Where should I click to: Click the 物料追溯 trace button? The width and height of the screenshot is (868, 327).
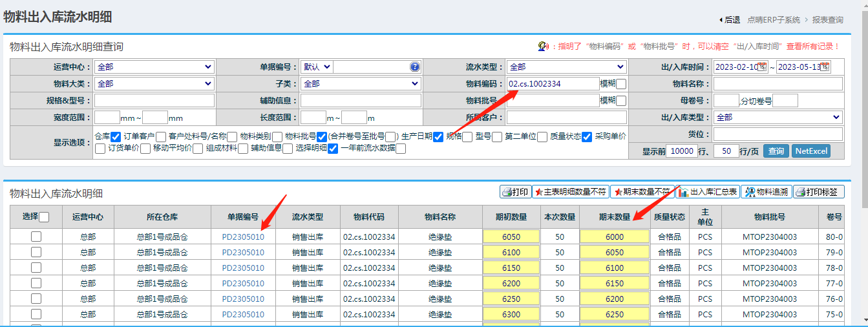766,192
